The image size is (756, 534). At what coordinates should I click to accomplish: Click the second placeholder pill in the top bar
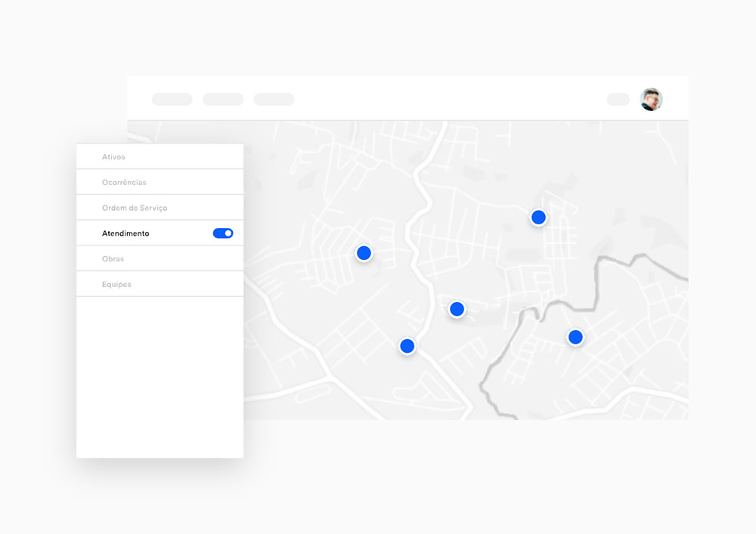tap(223, 99)
